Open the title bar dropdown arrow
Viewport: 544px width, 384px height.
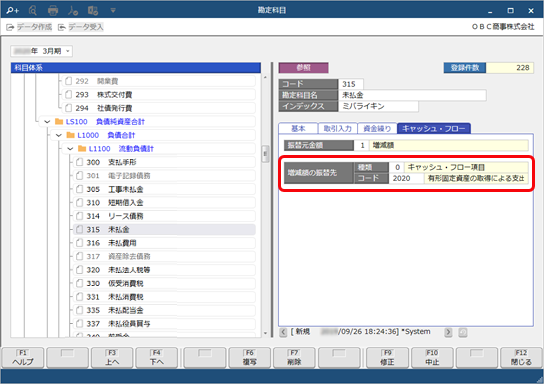click(113, 10)
